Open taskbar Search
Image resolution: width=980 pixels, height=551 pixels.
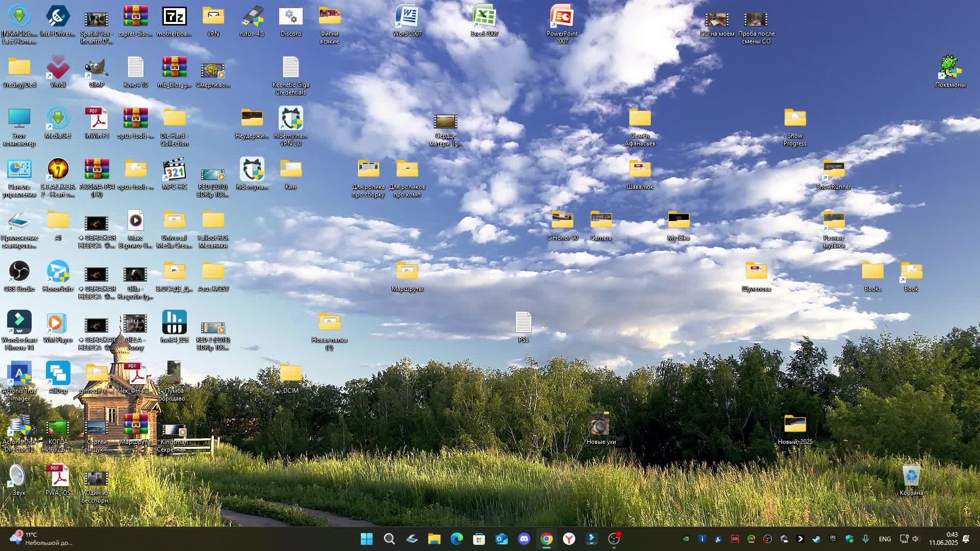coord(389,539)
